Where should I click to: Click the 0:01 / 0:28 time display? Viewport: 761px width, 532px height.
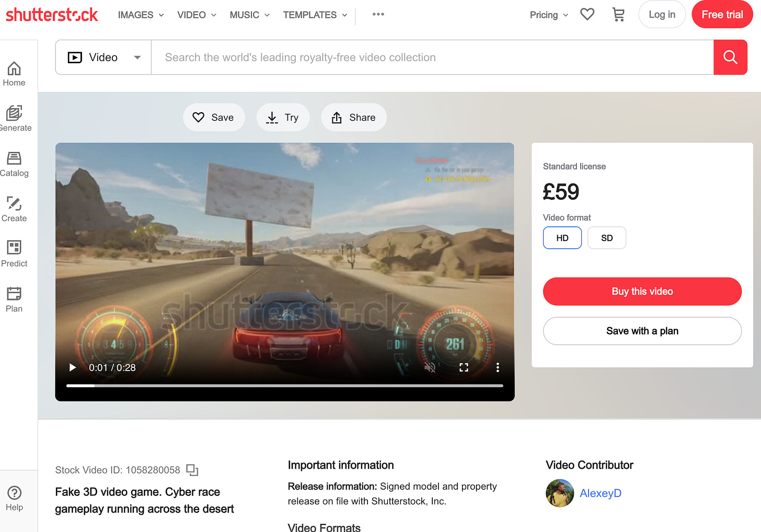point(112,368)
